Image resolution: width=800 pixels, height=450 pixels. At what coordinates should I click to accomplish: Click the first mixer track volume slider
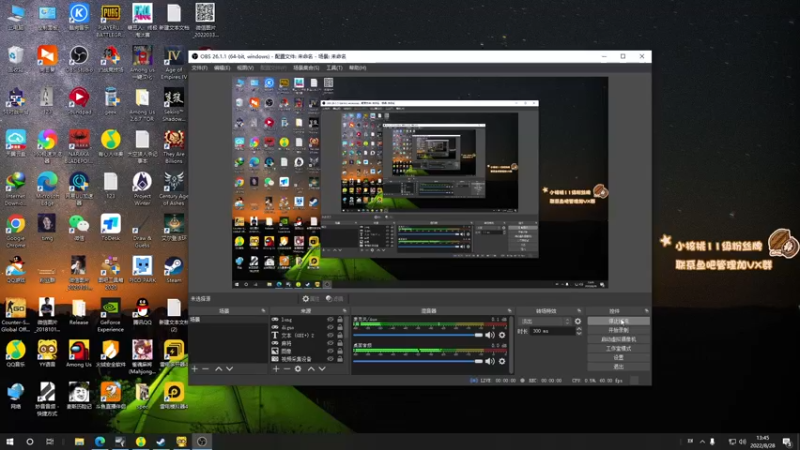(x=418, y=335)
